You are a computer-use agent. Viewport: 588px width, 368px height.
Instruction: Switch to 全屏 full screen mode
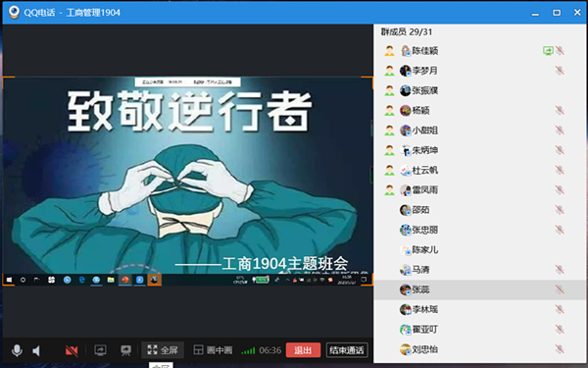click(163, 350)
